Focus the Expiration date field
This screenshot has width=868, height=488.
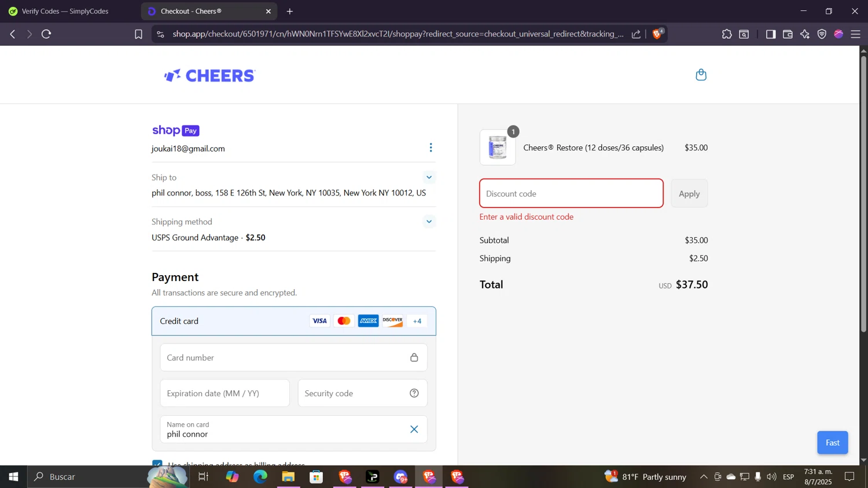click(225, 393)
